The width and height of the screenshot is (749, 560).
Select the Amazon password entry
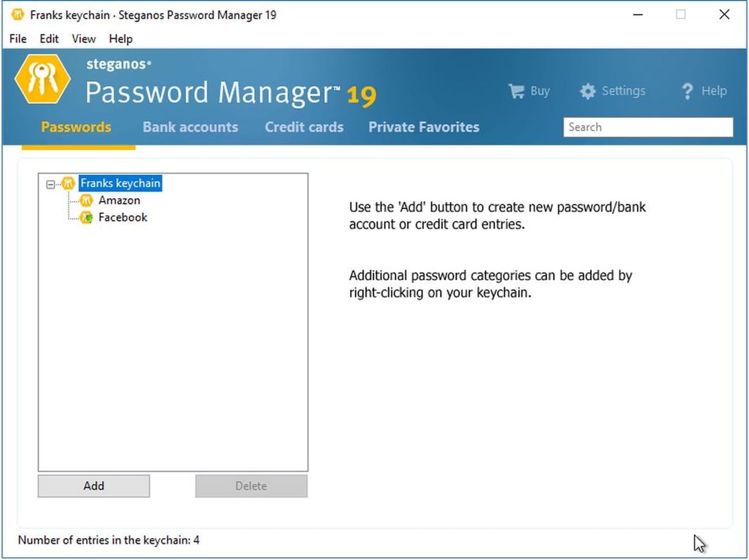tap(119, 200)
